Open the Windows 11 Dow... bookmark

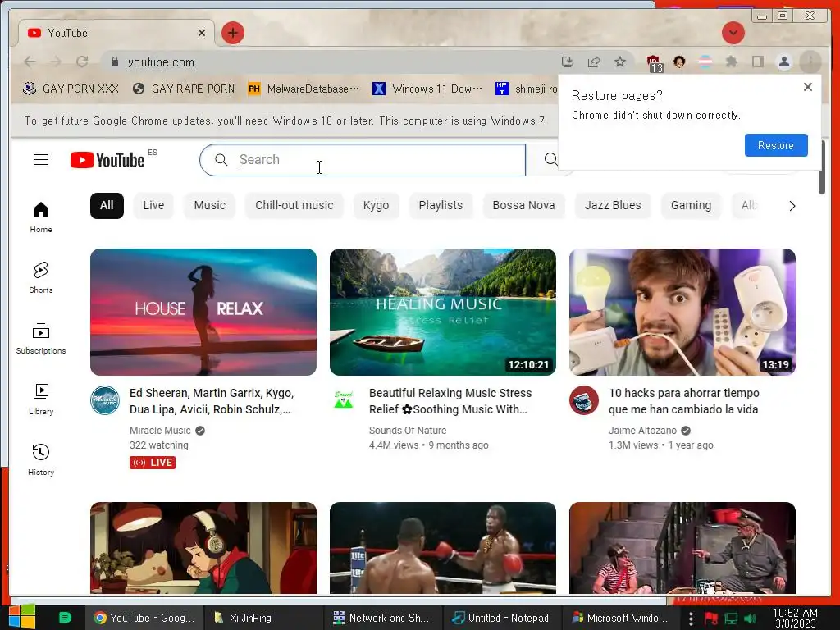coord(427,89)
